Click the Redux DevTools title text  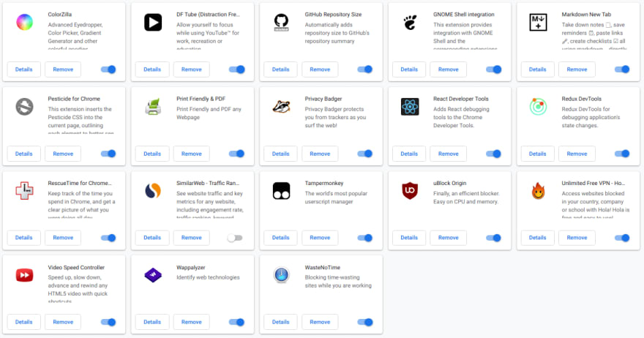(x=582, y=99)
